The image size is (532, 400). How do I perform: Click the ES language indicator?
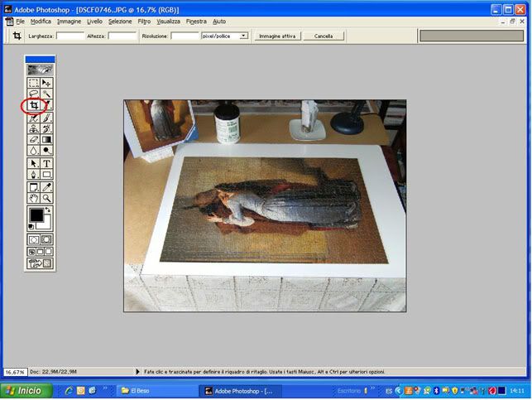click(389, 391)
